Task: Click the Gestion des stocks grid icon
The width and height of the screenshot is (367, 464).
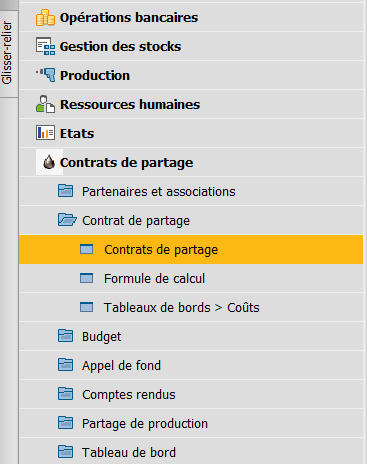Action: pyautogui.click(x=45, y=46)
